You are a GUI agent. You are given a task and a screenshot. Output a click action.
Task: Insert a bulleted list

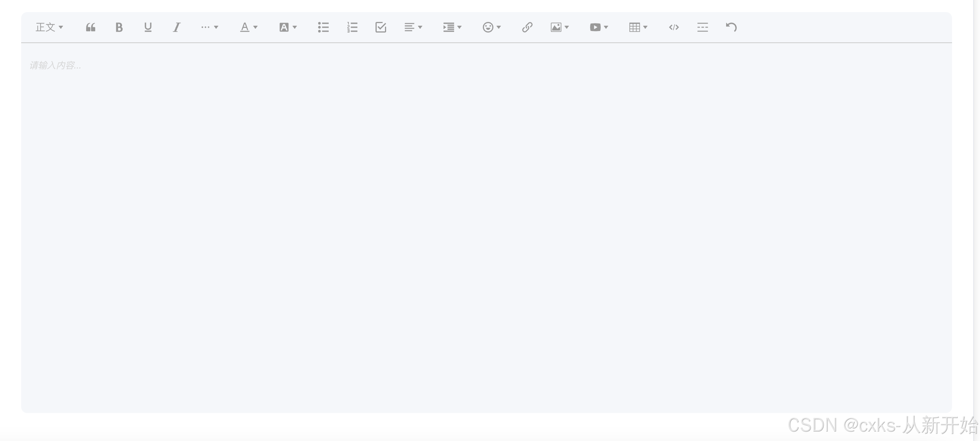(x=323, y=27)
